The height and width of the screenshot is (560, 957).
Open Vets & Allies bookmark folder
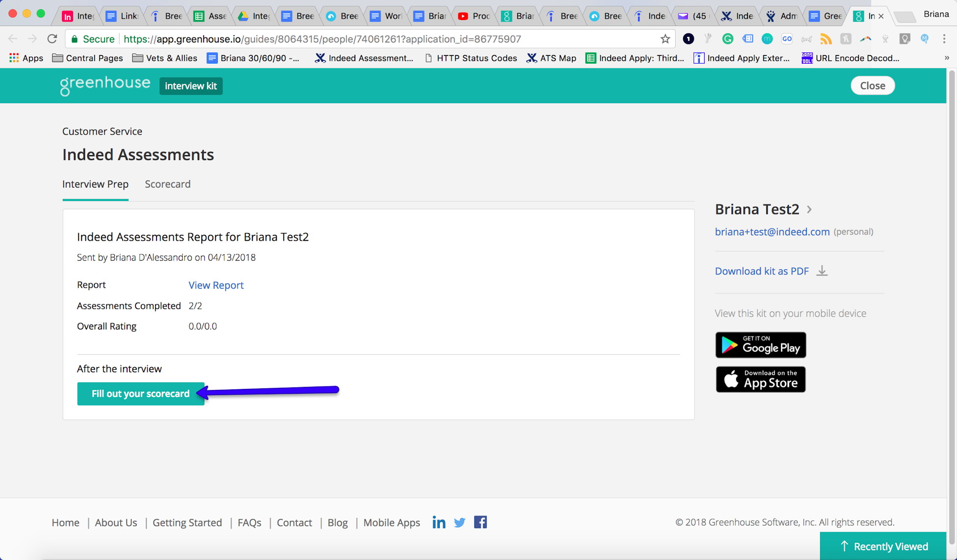[x=165, y=58]
